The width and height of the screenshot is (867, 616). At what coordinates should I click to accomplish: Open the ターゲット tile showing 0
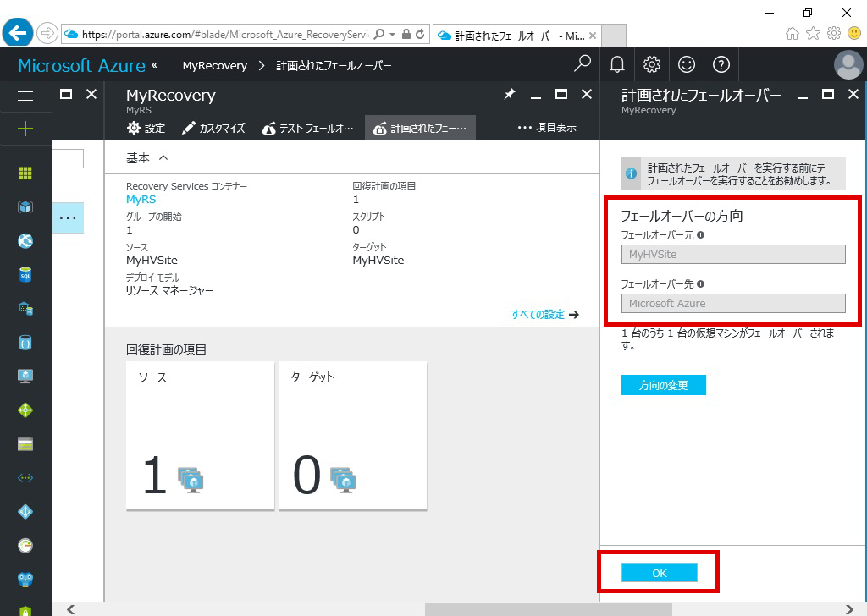353,435
